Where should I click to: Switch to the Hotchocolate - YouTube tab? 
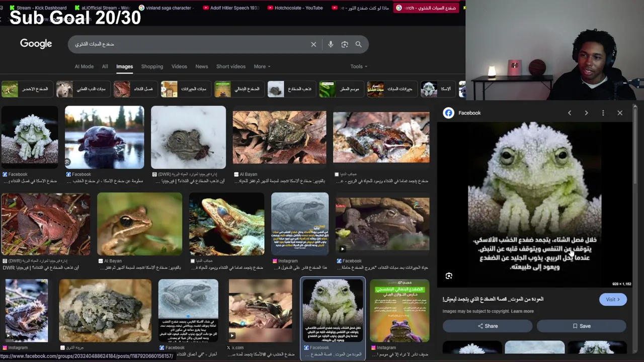pyautogui.click(x=295, y=8)
